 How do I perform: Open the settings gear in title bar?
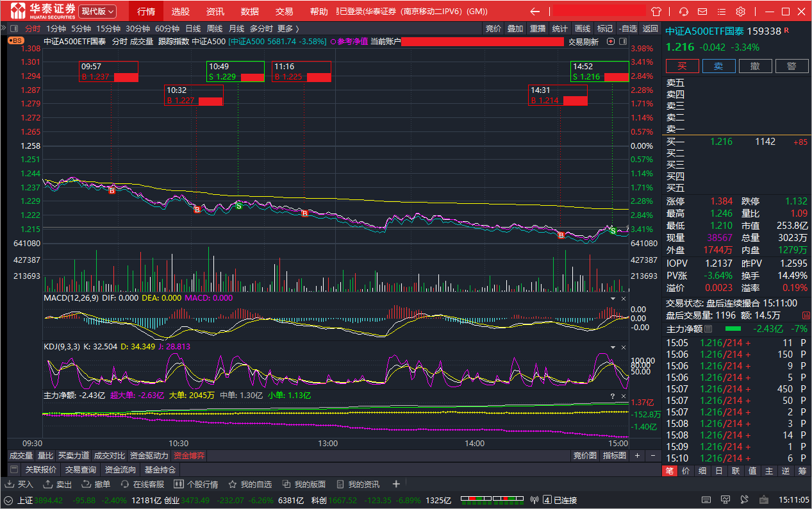pyautogui.click(x=741, y=12)
